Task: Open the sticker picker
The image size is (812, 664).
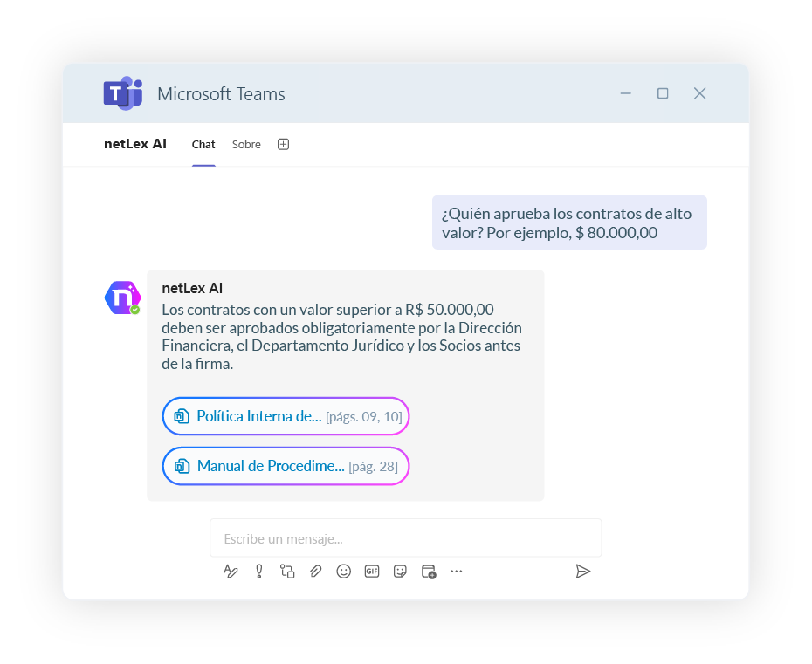Action: (x=400, y=572)
